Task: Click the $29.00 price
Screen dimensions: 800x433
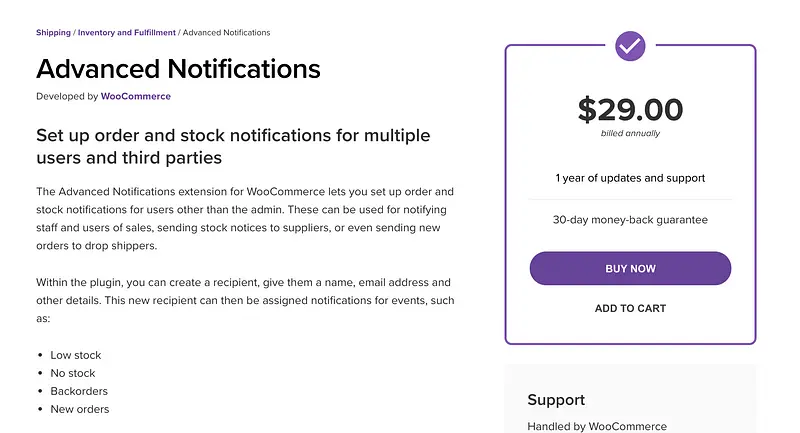Action: 630,109
